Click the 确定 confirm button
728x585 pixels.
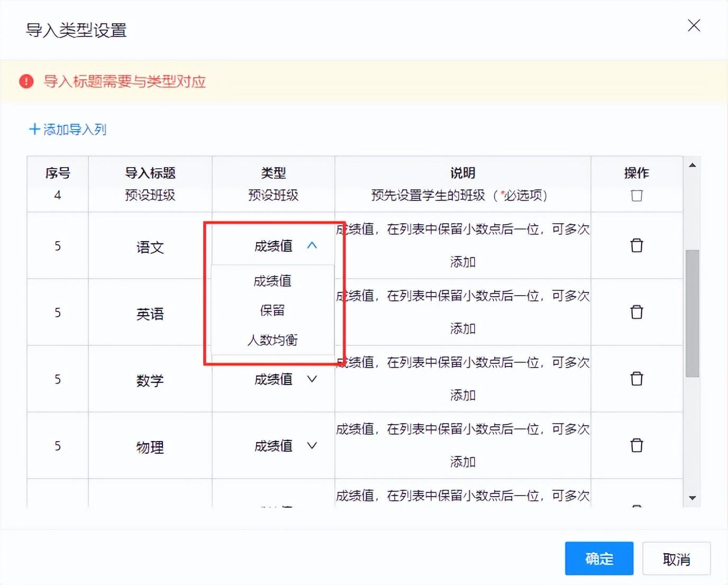(599, 559)
